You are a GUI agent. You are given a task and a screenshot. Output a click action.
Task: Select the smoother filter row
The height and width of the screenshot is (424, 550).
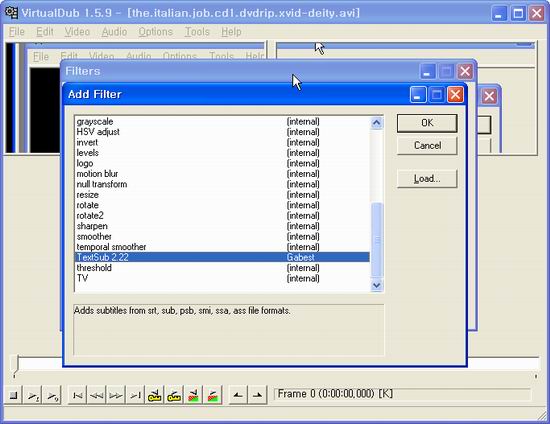pyautogui.click(x=222, y=236)
